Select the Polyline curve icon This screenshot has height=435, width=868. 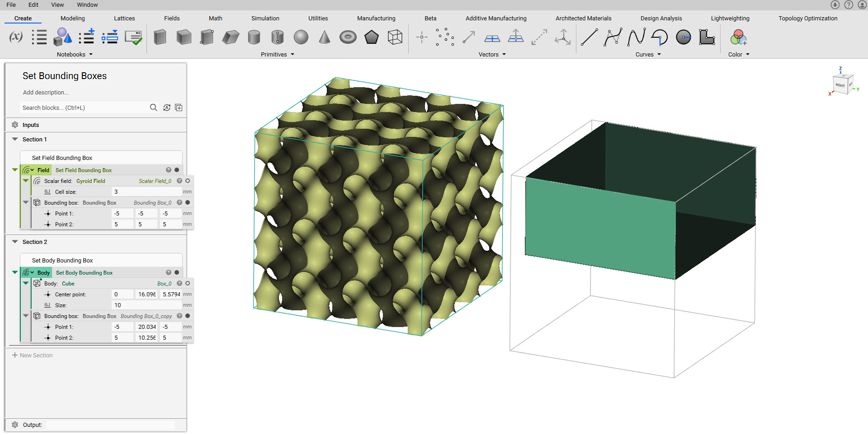[613, 37]
